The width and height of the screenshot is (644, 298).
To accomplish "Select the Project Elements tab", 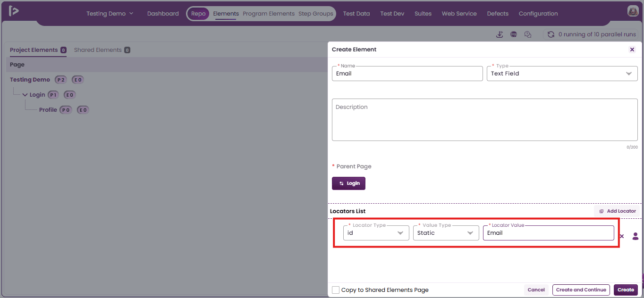I will point(38,50).
